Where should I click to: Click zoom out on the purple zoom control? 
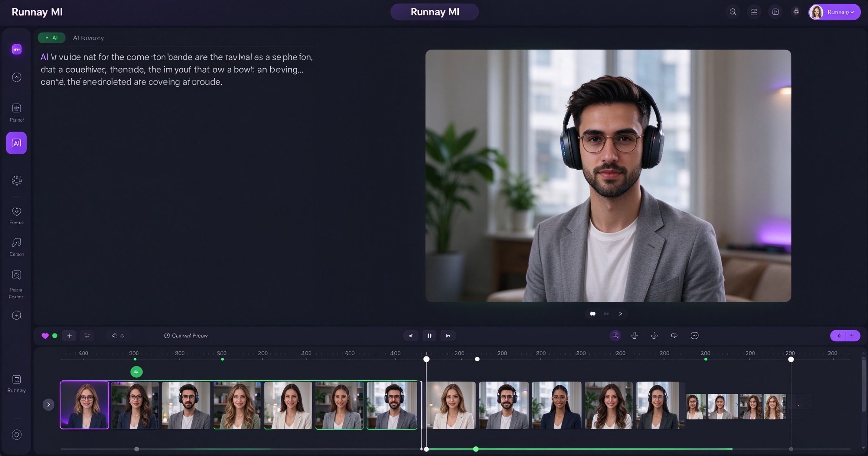[x=853, y=336]
